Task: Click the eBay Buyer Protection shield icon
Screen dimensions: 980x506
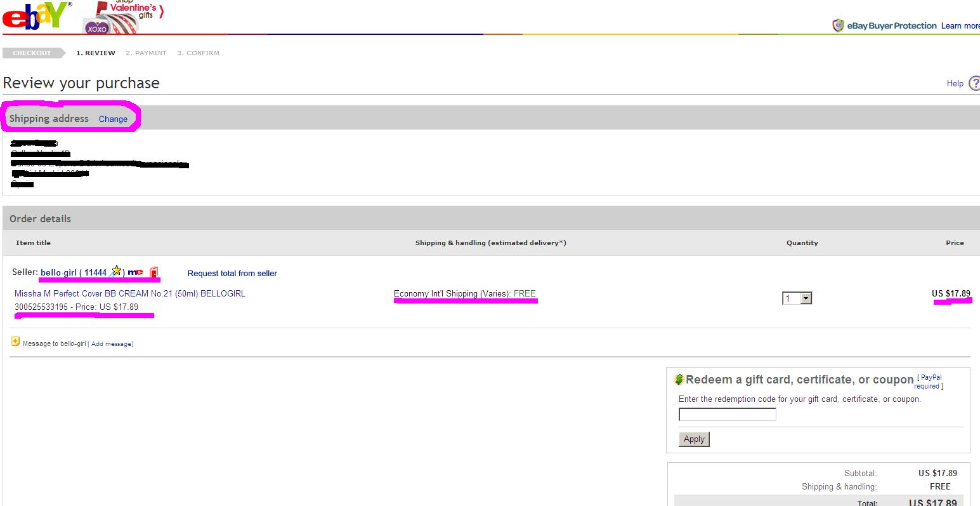Action: 838,25
